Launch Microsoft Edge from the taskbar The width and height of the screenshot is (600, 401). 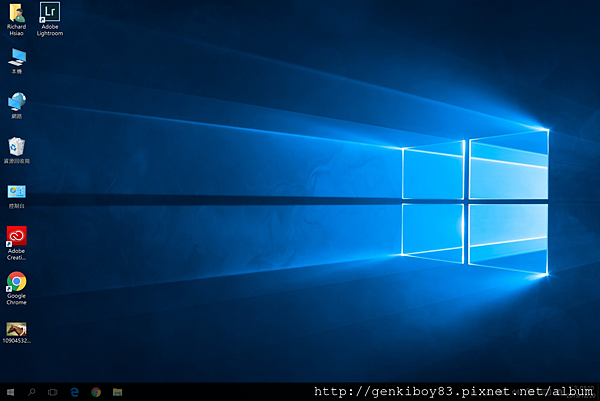click(75, 392)
